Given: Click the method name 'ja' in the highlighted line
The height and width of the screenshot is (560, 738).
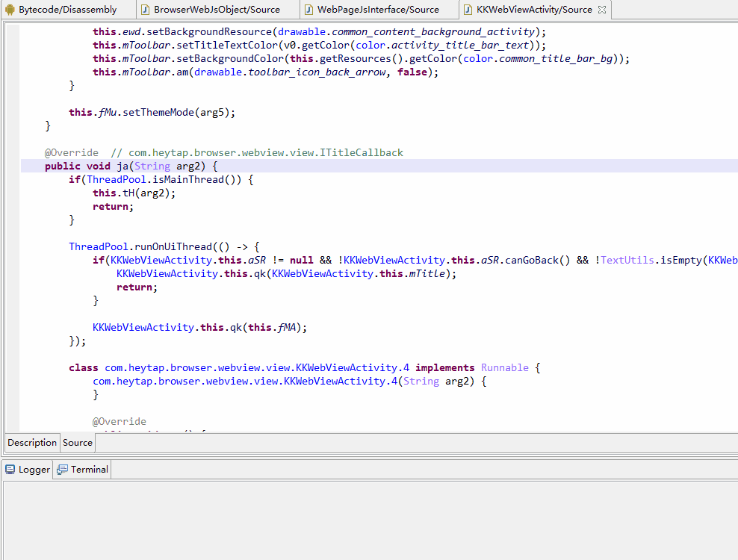Looking at the screenshot, I should [123, 166].
